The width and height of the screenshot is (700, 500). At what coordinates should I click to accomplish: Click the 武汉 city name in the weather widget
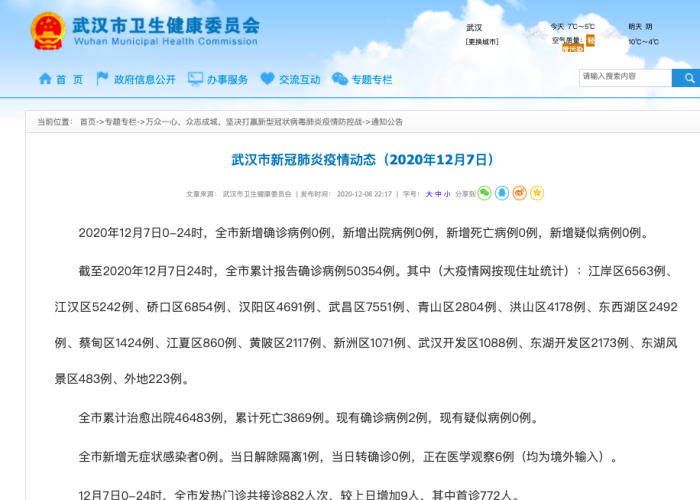474,28
